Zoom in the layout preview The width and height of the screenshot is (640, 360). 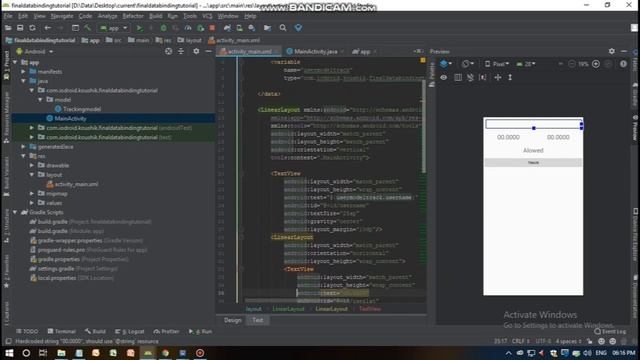pos(596,64)
